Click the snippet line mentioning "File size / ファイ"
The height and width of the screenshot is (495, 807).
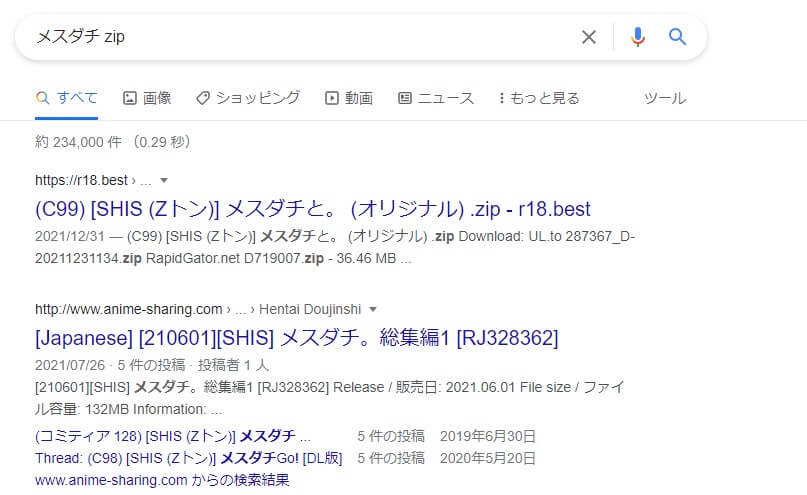click(329, 387)
